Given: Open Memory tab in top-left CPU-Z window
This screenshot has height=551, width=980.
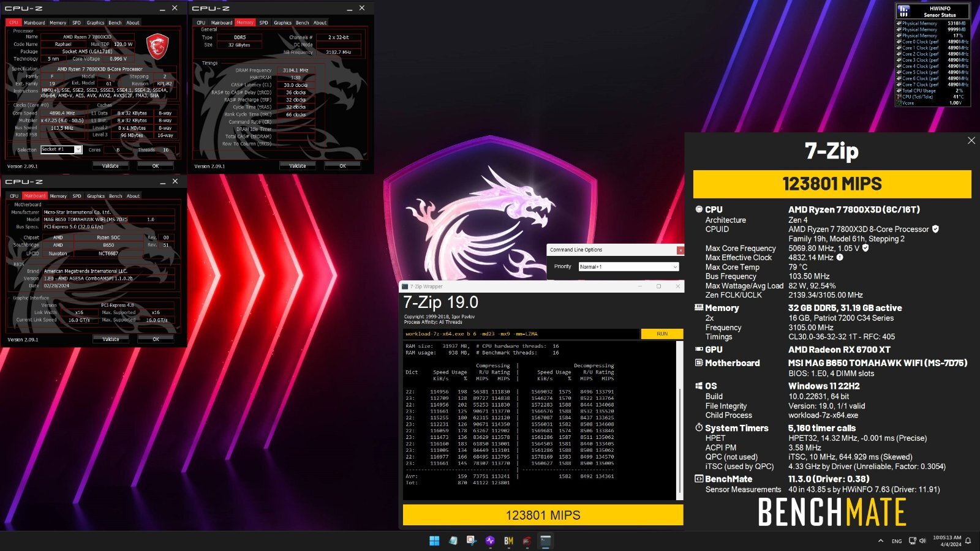Looking at the screenshot, I should [58, 23].
